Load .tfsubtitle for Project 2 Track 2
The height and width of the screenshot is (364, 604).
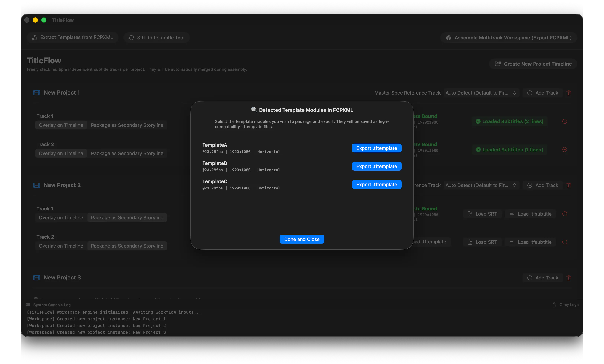point(530,242)
